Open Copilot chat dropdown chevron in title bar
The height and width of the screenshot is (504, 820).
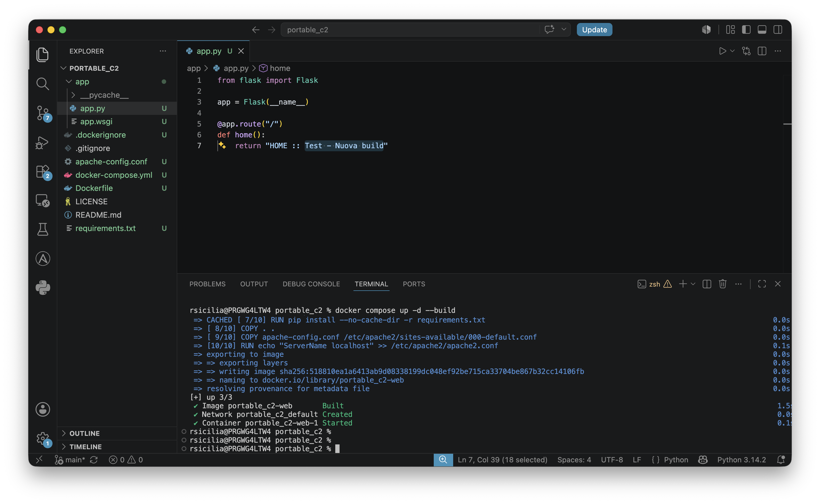coord(563,30)
